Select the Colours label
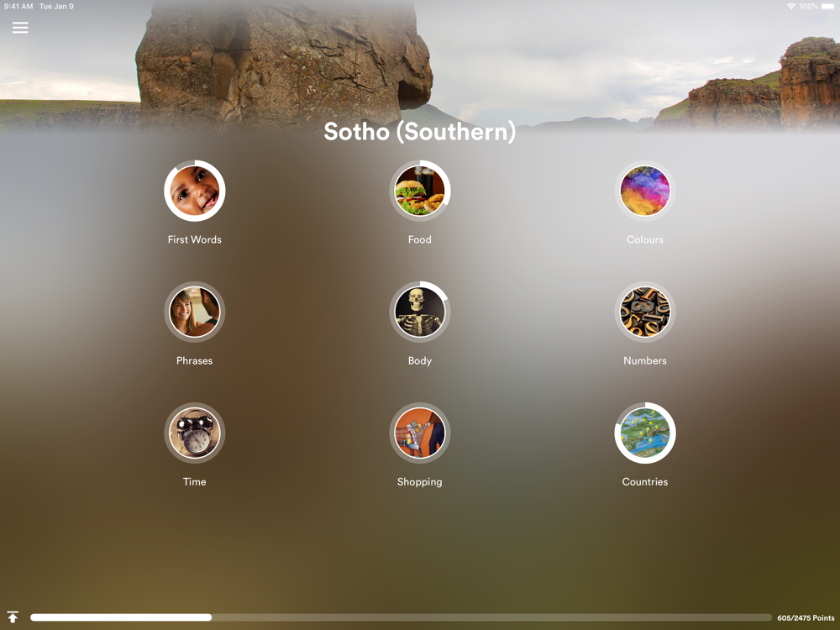Image resolution: width=840 pixels, height=630 pixels. [x=645, y=239]
